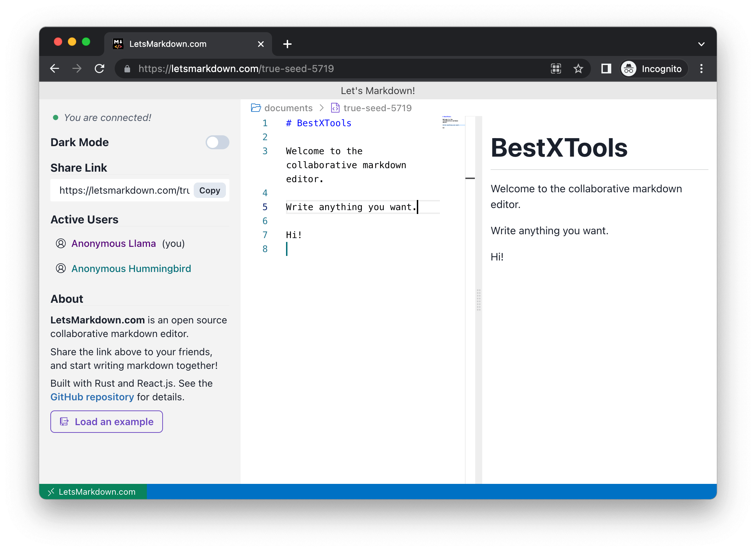Click the LetsMarkdown tab favicon

tap(118, 44)
